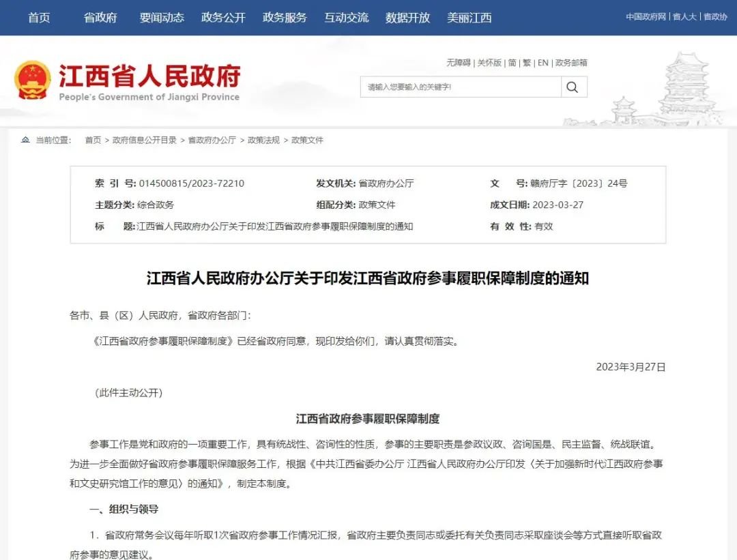Open the 数据开放 menu item

click(x=408, y=18)
